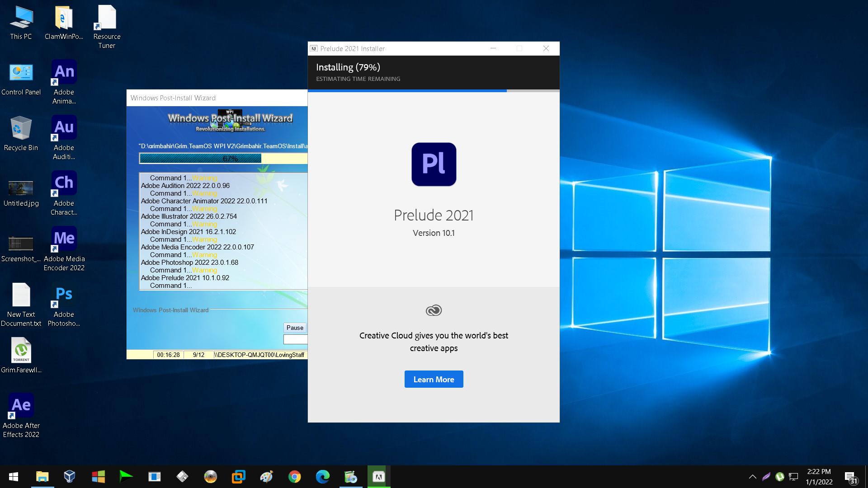Open VirtualBox cube icon in taskbar
Screen dimensions: 868x488
[70, 477]
